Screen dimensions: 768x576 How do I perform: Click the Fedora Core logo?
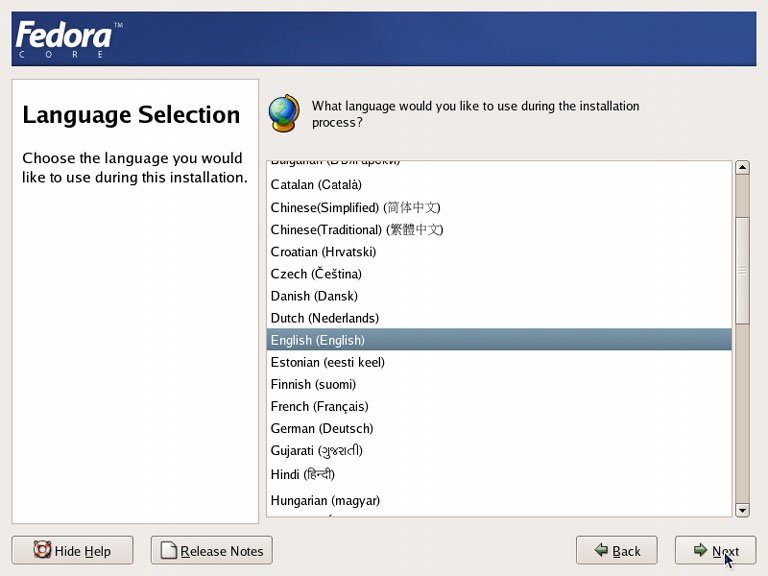pyautogui.click(x=64, y=39)
